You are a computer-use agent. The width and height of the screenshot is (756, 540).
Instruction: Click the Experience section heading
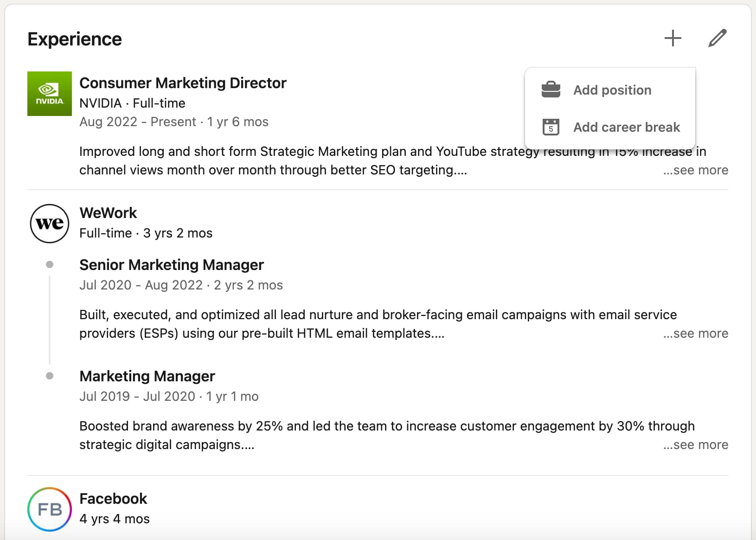click(75, 39)
